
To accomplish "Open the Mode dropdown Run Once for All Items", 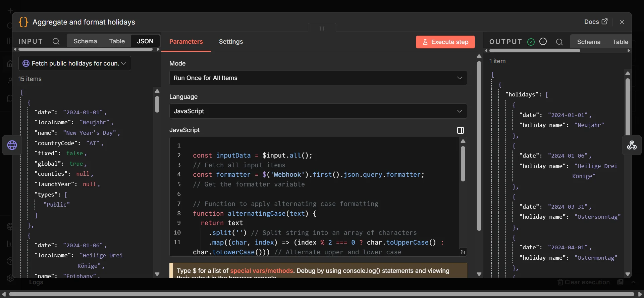I will click(318, 78).
